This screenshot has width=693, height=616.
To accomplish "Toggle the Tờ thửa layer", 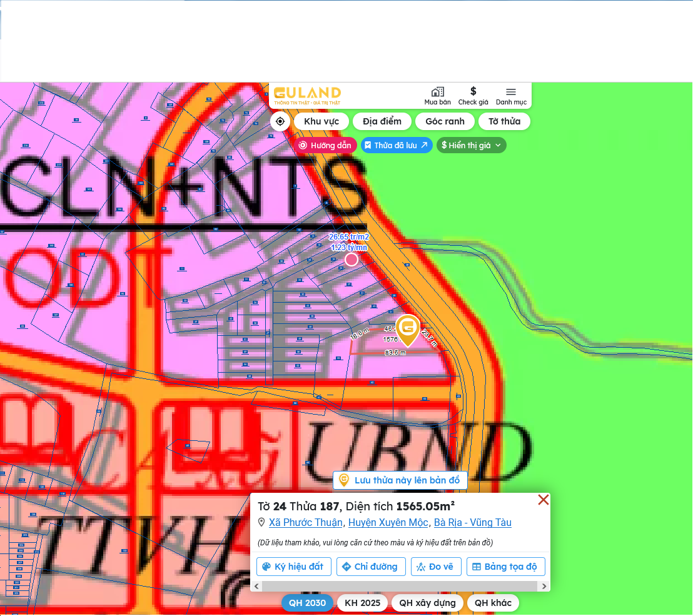I will point(504,121).
